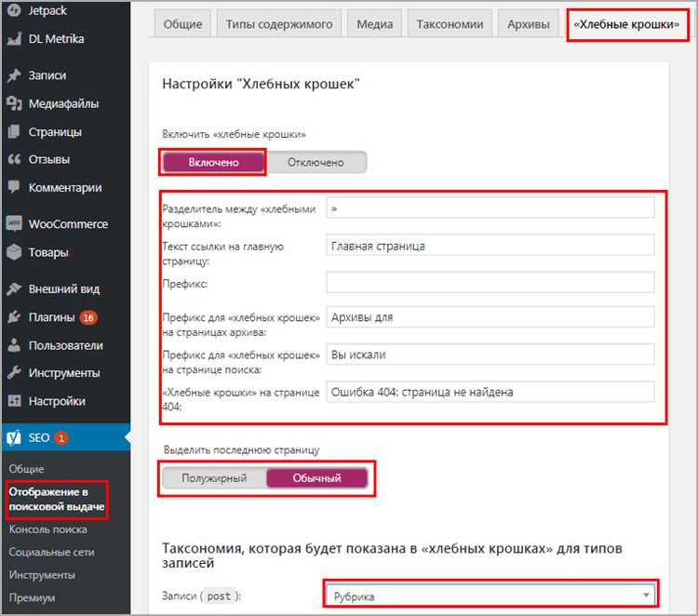698x616 pixels.
Task: Click the Архивы для prefix field
Action: (490, 317)
